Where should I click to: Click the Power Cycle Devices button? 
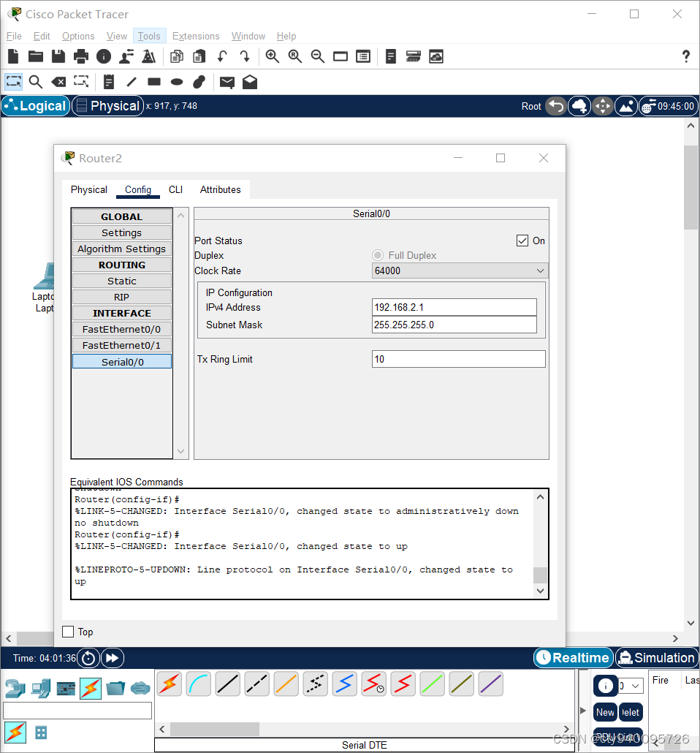click(x=88, y=658)
